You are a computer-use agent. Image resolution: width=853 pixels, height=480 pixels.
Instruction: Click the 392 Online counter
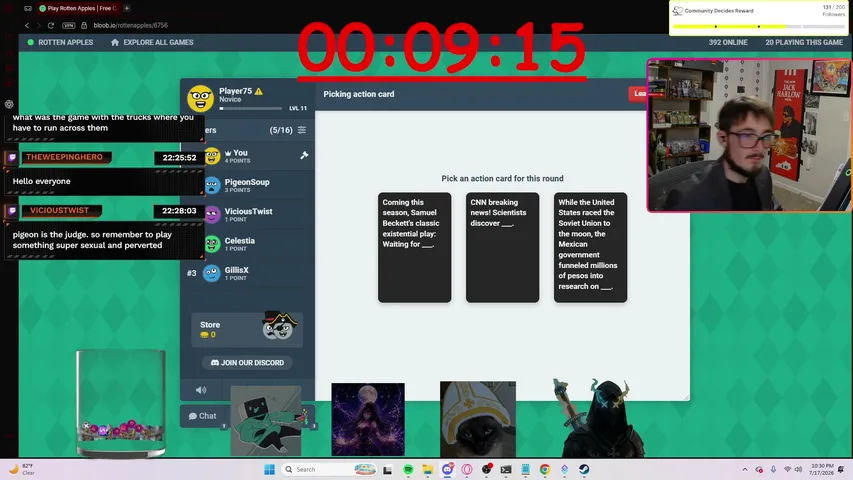pos(728,42)
